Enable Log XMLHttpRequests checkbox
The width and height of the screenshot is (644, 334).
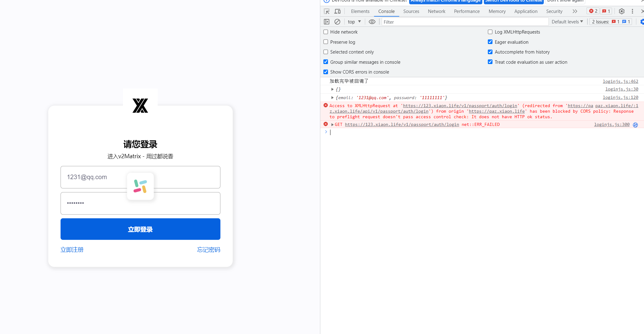[490, 32]
